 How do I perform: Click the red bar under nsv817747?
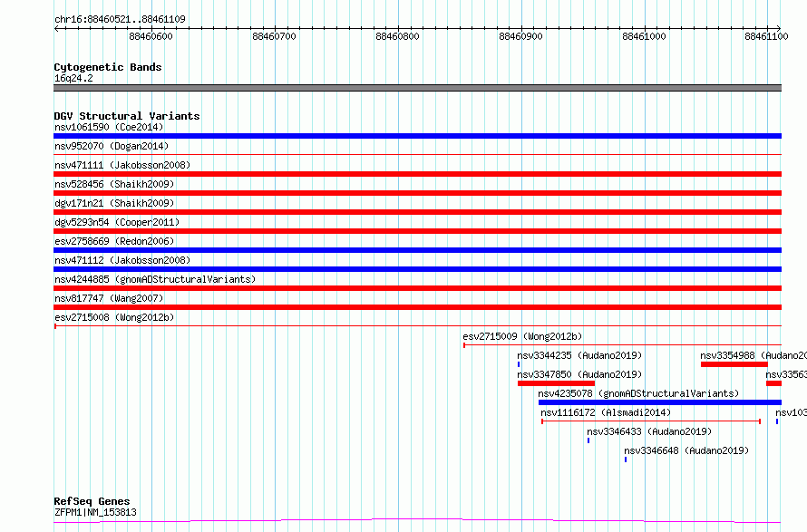[417, 307]
